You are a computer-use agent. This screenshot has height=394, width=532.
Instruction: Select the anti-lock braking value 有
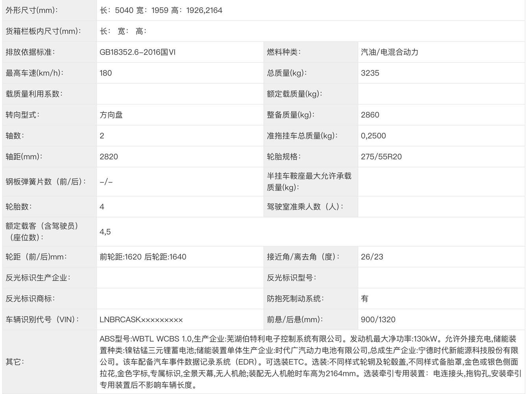[365, 298]
